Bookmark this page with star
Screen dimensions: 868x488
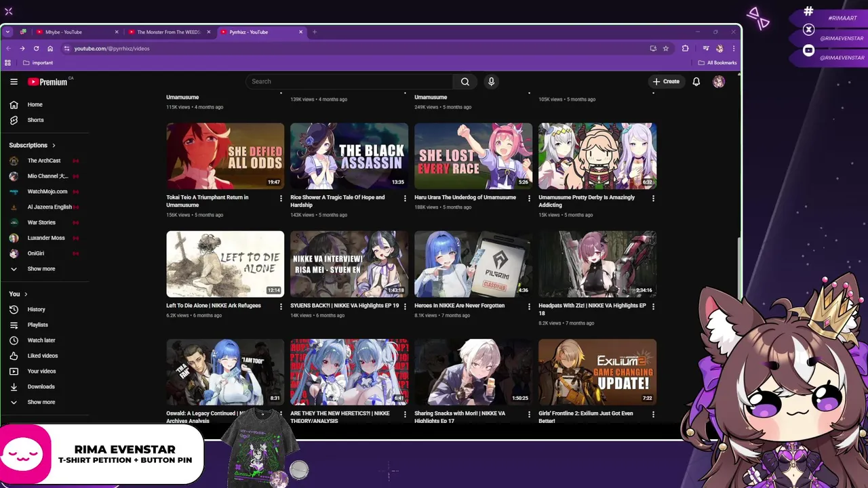(666, 49)
